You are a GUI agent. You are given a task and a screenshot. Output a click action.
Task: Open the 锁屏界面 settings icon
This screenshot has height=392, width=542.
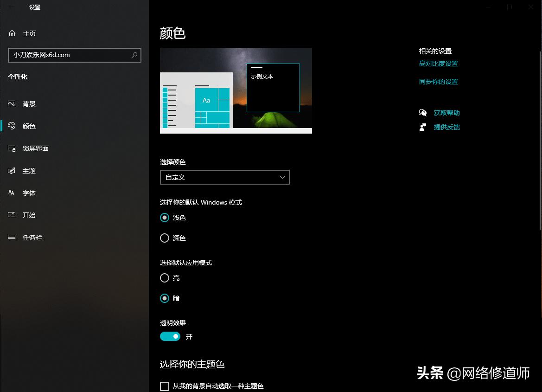(x=12, y=148)
